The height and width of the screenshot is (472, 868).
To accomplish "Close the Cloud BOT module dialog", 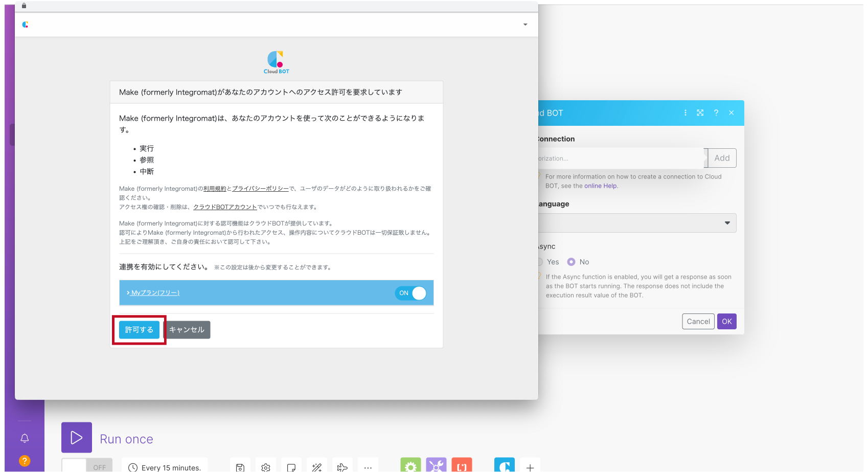I will [x=732, y=113].
